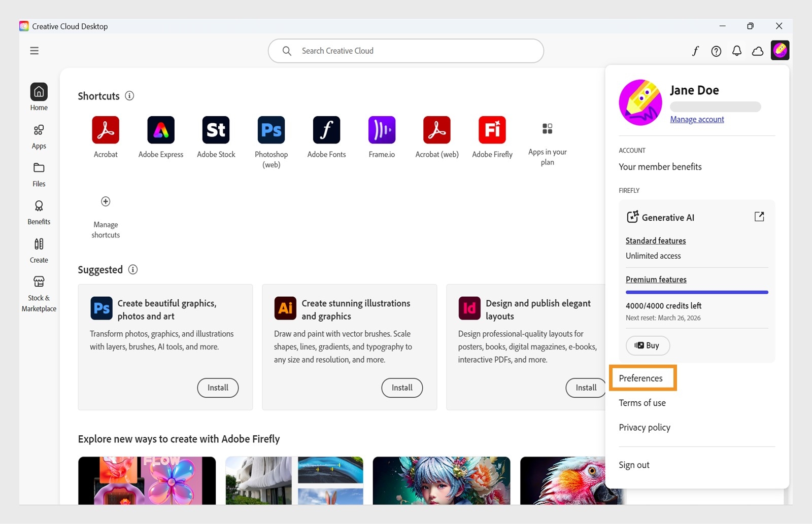
Task: Open the notifications bell
Action: coord(736,51)
